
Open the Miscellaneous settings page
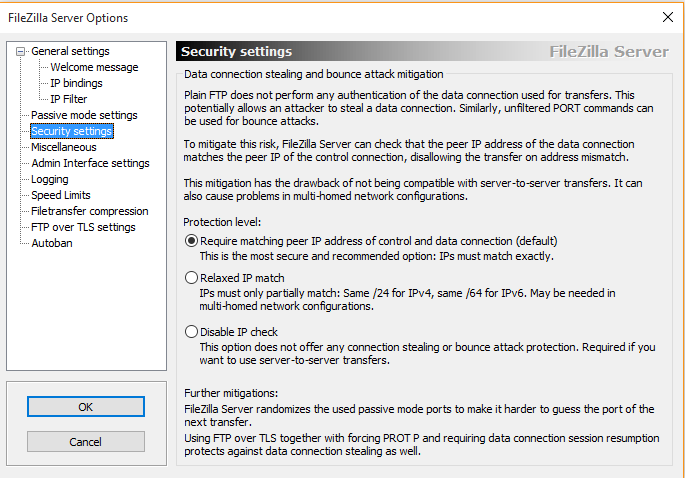(x=64, y=147)
